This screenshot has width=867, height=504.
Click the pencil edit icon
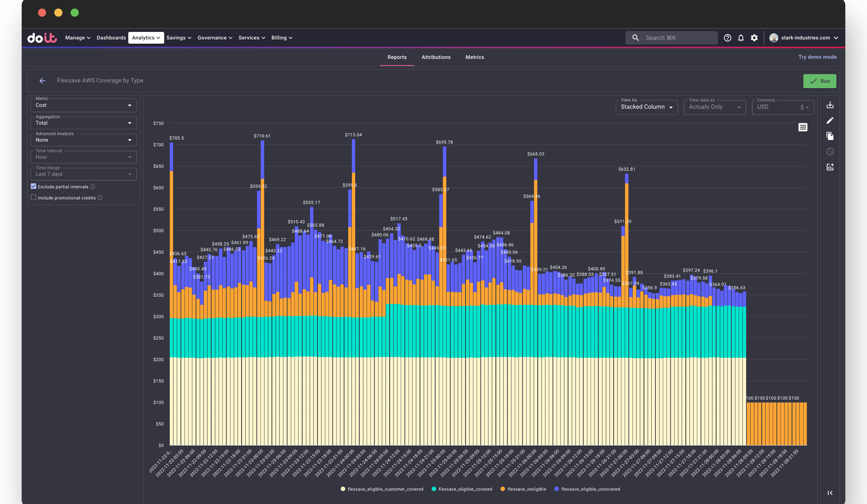[x=830, y=120]
